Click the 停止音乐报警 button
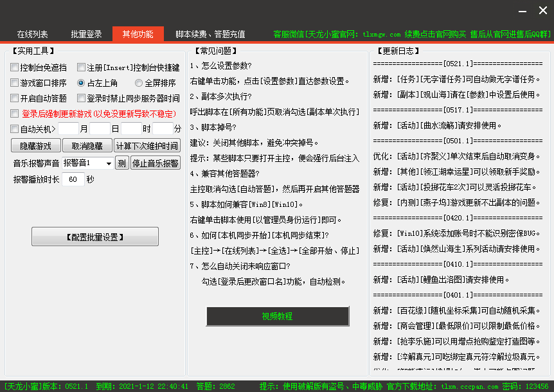This screenshot has height=392, width=554. pyautogui.click(x=156, y=163)
